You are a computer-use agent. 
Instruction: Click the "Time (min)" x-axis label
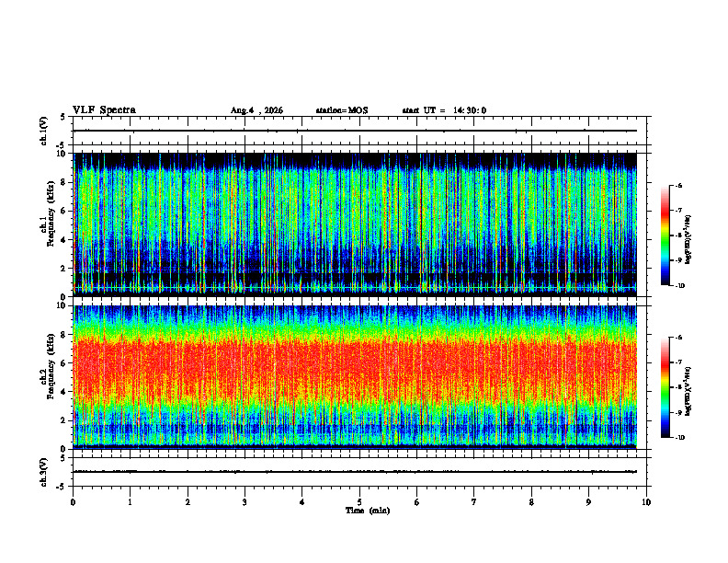point(368,511)
